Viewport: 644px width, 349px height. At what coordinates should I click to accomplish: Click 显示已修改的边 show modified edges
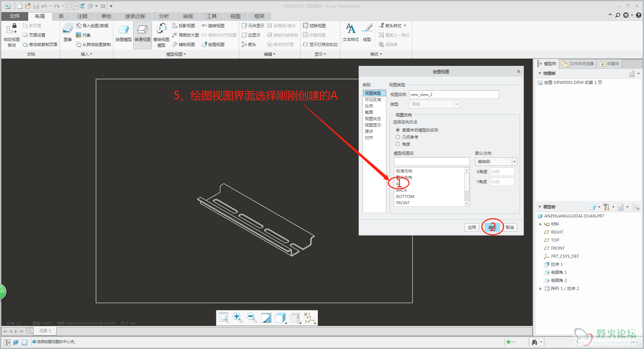(x=320, y=44)
